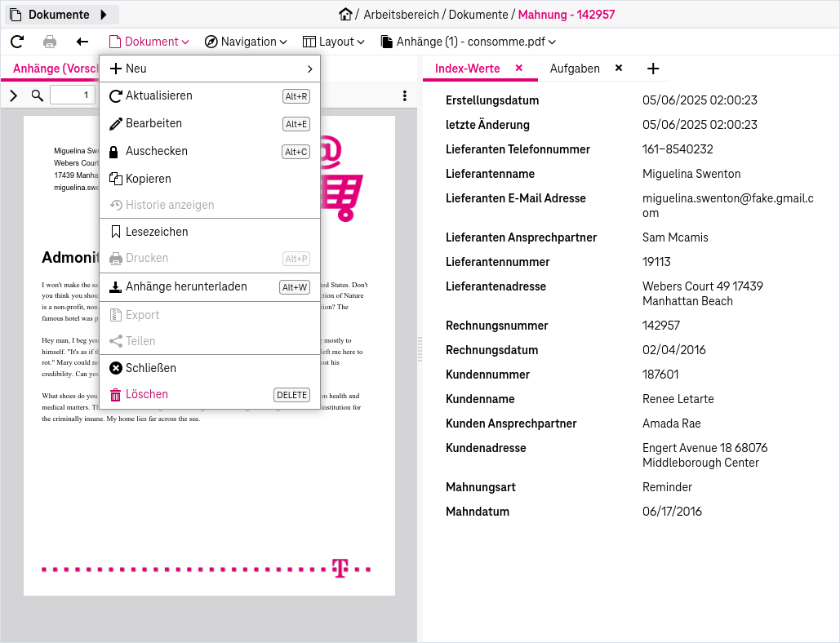Select Schließen in the menu

tap(210, 368)
